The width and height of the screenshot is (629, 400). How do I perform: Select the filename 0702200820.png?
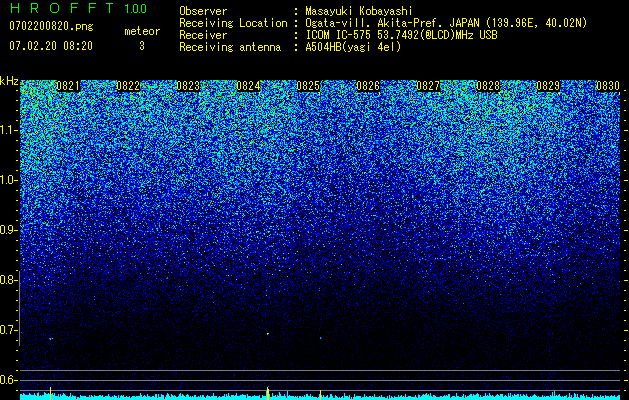51,27
